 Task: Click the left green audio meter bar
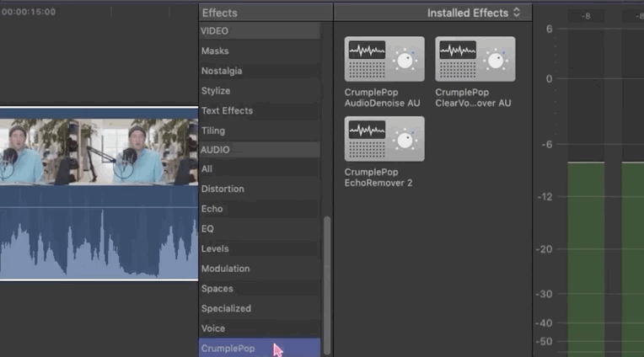(586, 259)
